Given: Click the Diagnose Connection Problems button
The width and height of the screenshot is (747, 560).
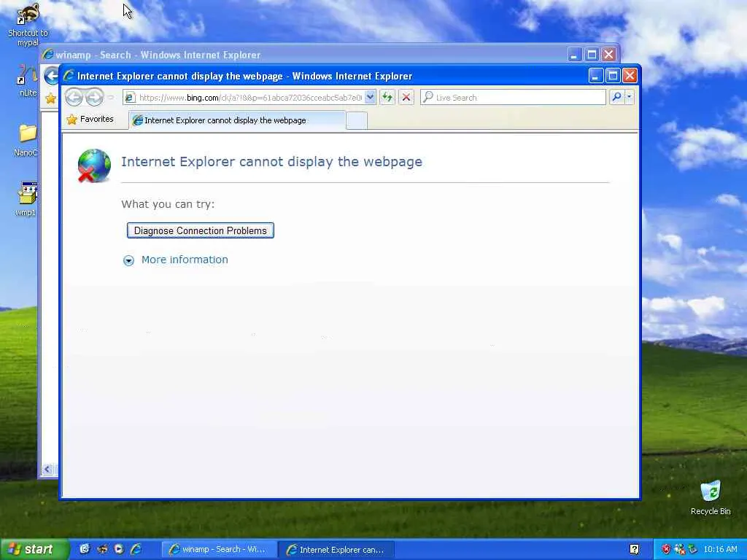Looking at the screenshot, I should click(200, 230).
